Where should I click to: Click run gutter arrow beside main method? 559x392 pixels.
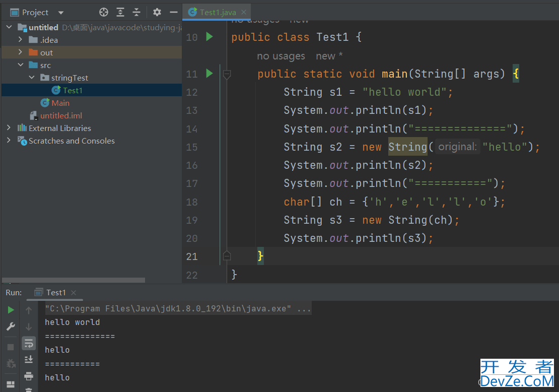[x=209, y=74]
